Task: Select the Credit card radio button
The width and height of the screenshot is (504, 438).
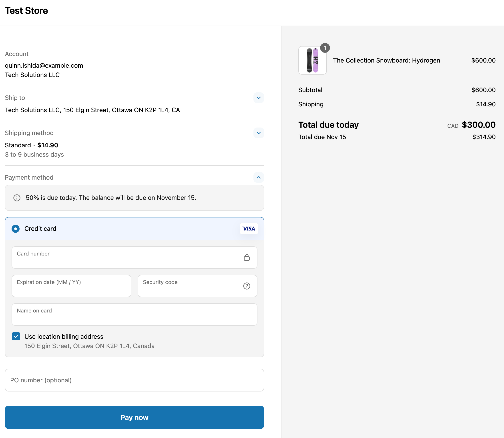Action: pos(16,229)
